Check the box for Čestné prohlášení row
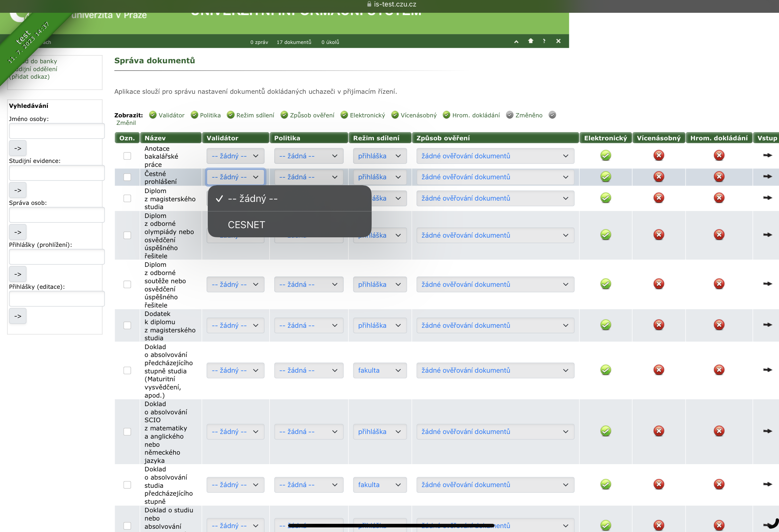The image size is (779, 532). coord(127,177)
